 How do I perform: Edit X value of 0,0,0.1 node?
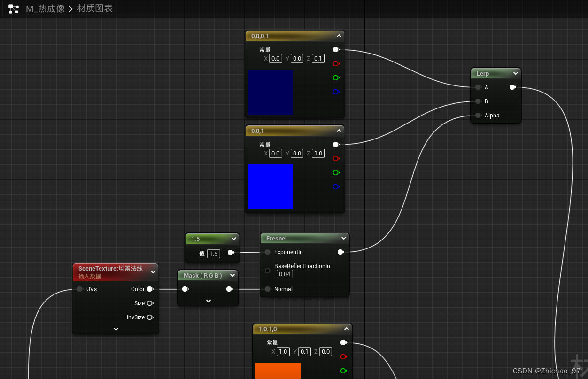pos(275,59)
